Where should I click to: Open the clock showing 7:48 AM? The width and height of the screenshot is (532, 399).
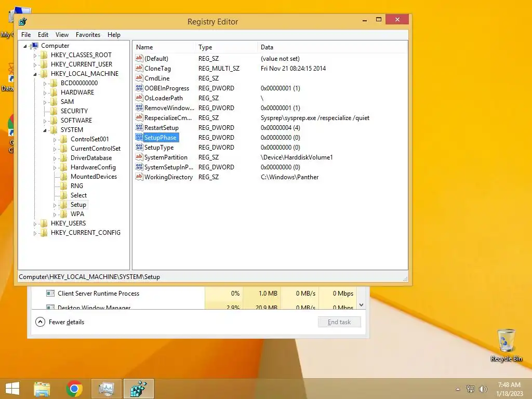pos(509,389)
